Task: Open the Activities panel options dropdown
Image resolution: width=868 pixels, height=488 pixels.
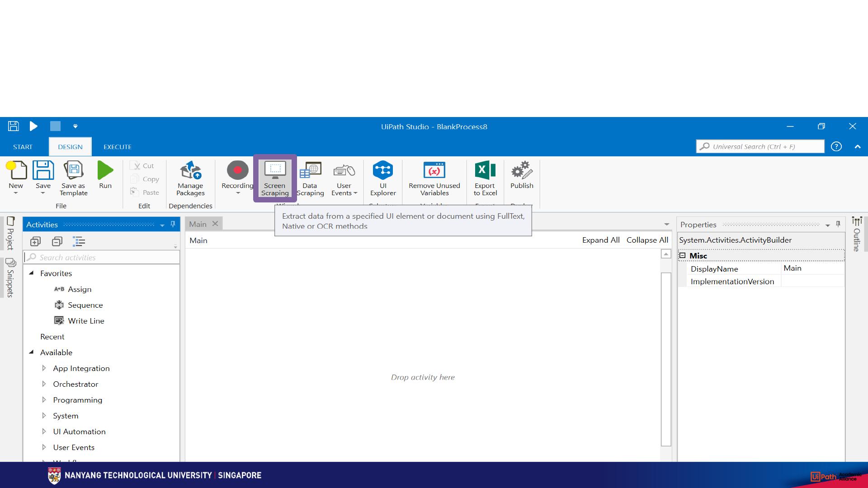Action: tap(162, 225)
